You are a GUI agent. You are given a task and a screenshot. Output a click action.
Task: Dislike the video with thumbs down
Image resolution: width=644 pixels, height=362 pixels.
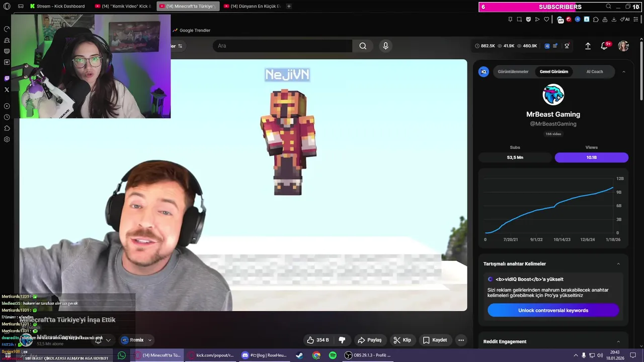(x=342, y=340)
